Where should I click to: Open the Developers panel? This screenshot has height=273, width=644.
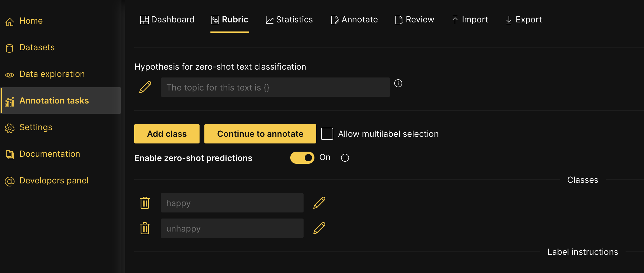[54, 180]
